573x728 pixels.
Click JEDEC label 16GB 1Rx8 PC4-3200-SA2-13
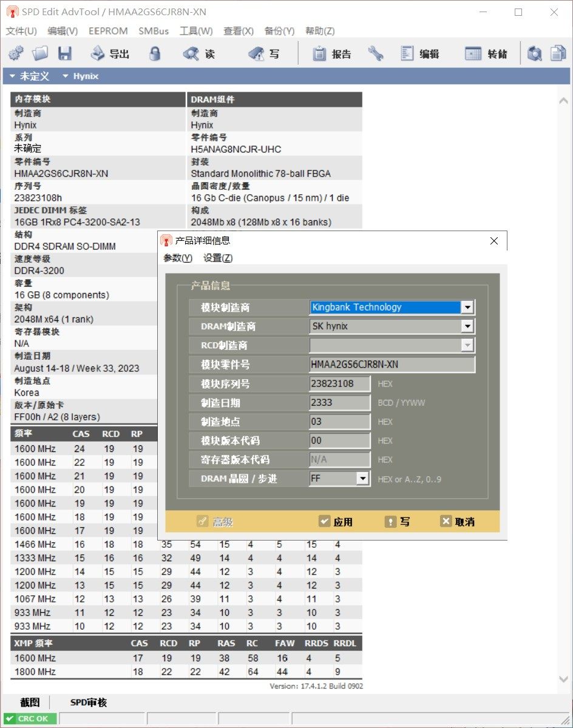(x=77, y=222)
